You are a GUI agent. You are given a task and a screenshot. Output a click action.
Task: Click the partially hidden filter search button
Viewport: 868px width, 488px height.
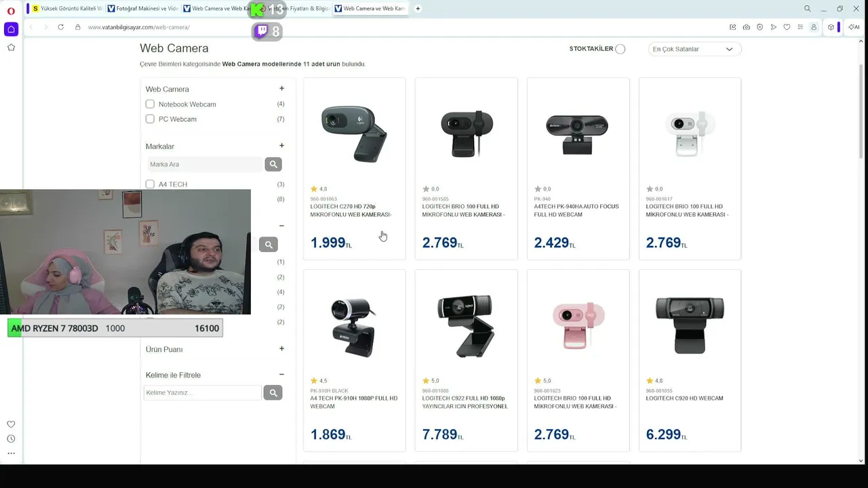(x=269, y=245)
